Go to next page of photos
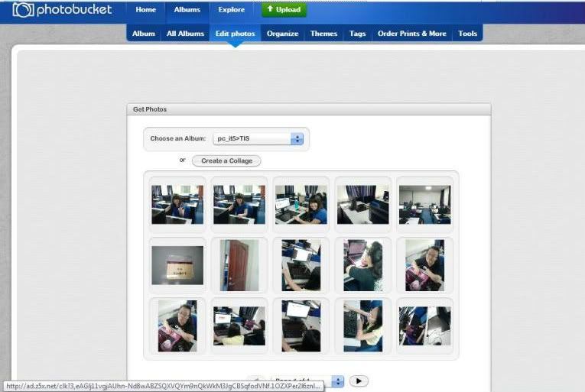Image resolution: width=585 pixels, height=392 pixels. click(x=358, y=381)
